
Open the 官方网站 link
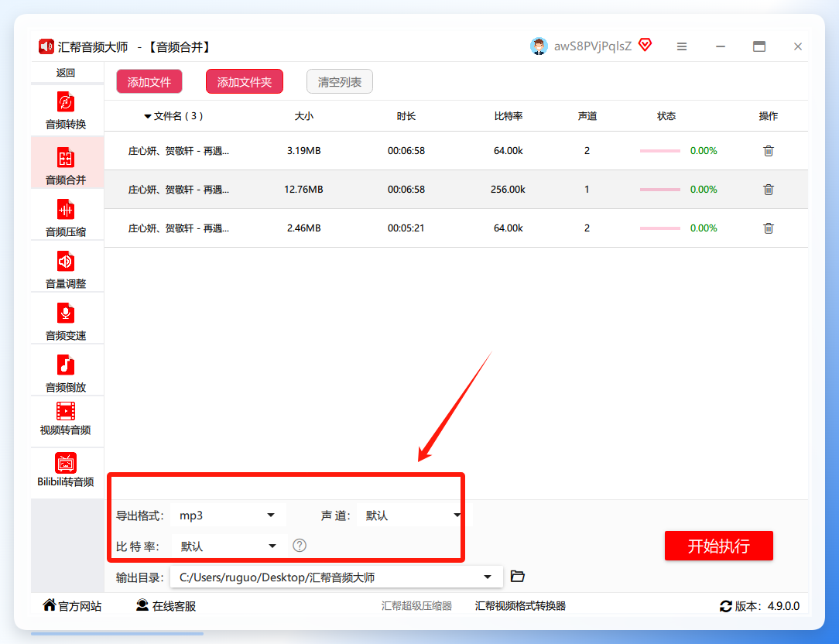[72, 605]
